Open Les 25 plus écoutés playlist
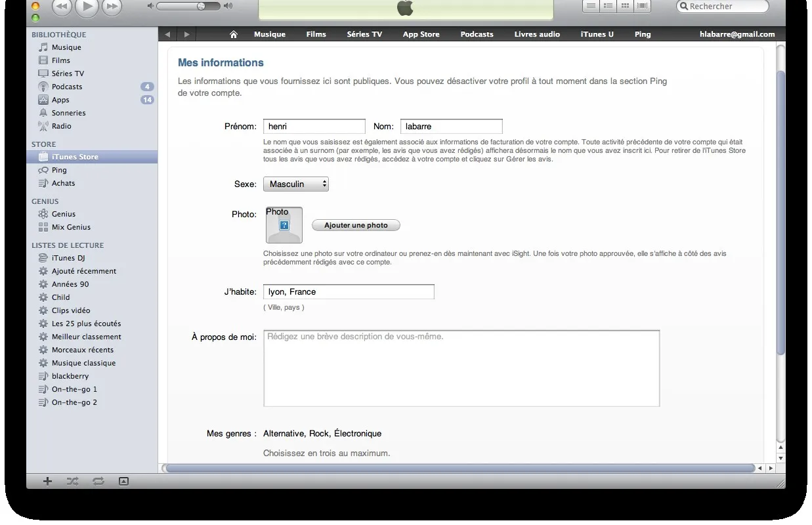 86,324
